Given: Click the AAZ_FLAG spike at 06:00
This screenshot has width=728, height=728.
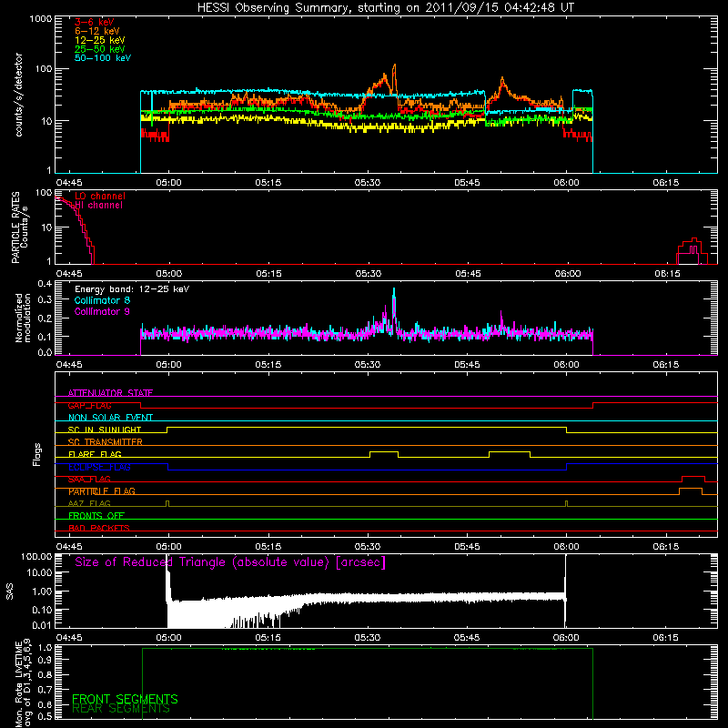Looking at the screenshot, I should point(566,503).
